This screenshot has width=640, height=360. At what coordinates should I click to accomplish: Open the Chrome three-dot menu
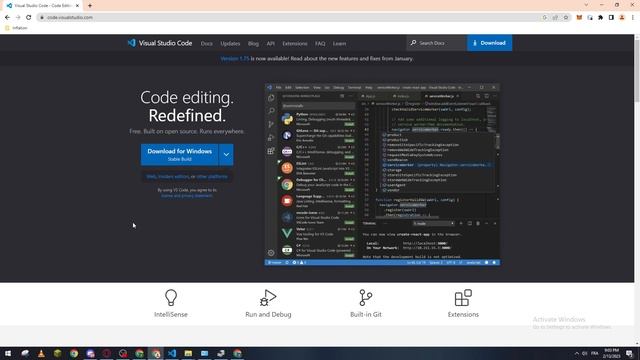[x=633, y=18]
